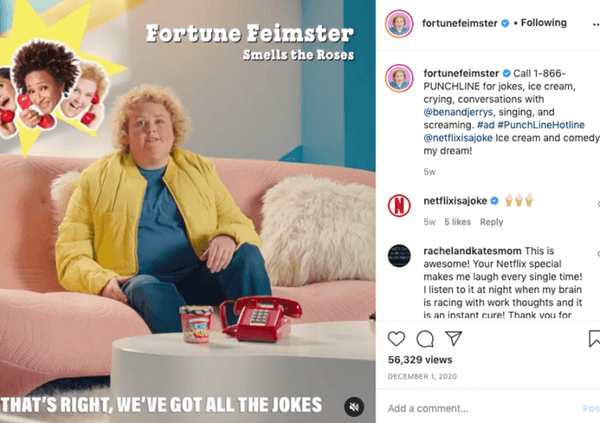The image size is (600, 423).
Task: Click the #ad hashtag in the caption
Action: pyautogui.click(x=486, y=125)
